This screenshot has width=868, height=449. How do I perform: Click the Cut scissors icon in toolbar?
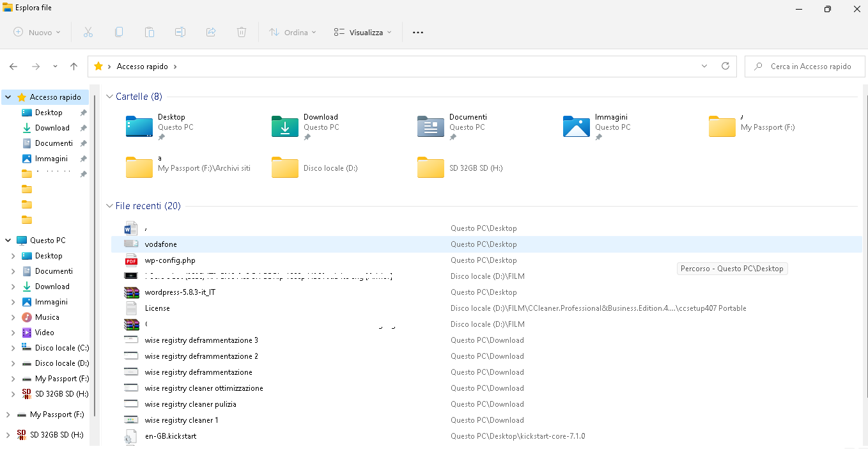tap(88, 32)
